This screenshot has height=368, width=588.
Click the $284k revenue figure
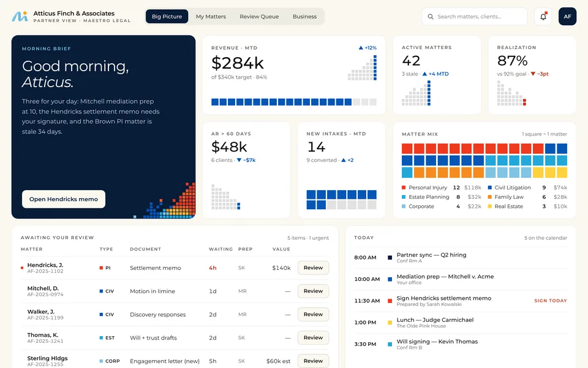point(238,63)
